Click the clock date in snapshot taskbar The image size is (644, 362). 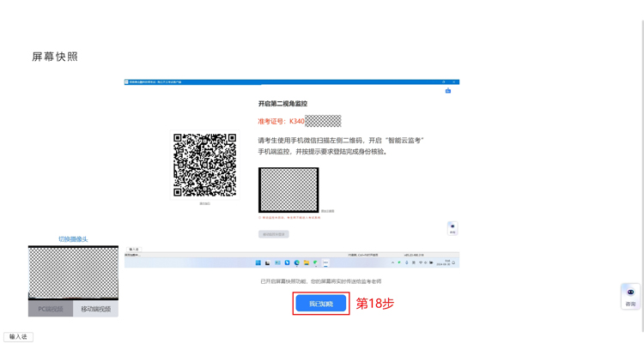pyautogui.click(x=443, y=262)
